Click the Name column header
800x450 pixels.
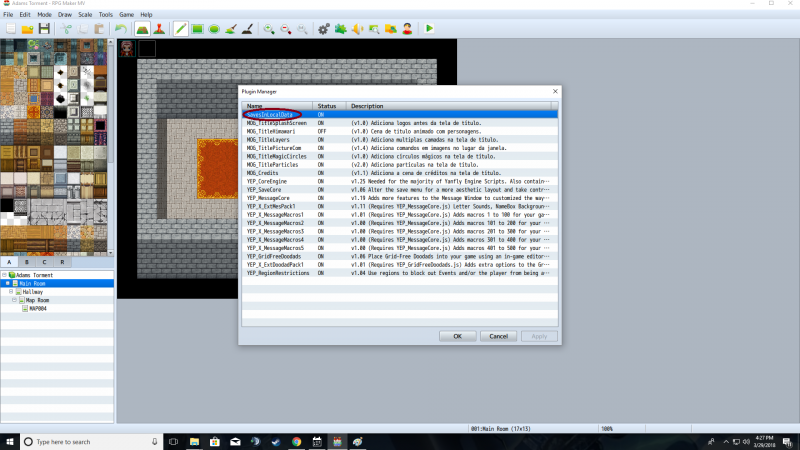click(278, 106)
